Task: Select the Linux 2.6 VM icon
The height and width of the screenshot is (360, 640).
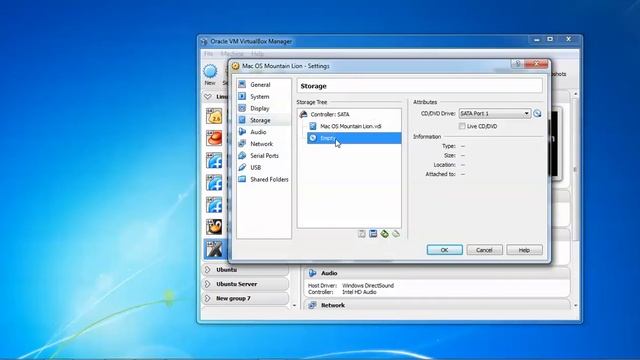Action: (x=214, y=117)
